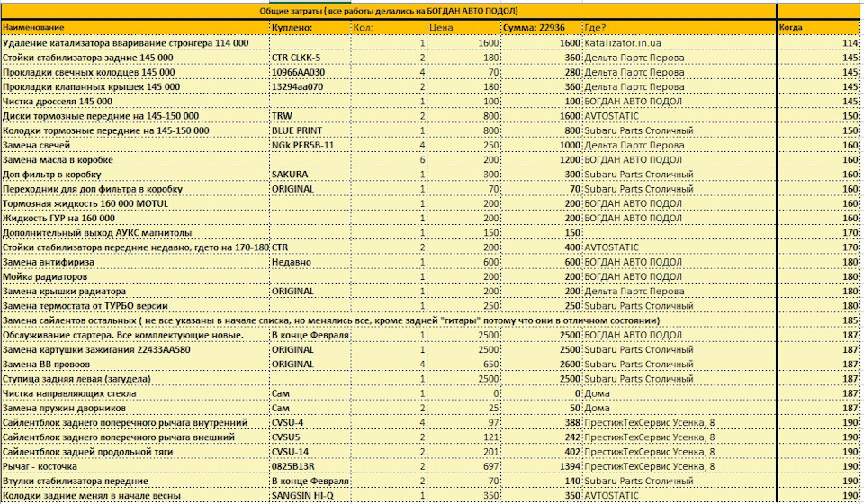This screenshot has height=504, width=864.
Task: Select 'CTR' in the Стойки стабилизатора передние row
Action: point(310,247)
